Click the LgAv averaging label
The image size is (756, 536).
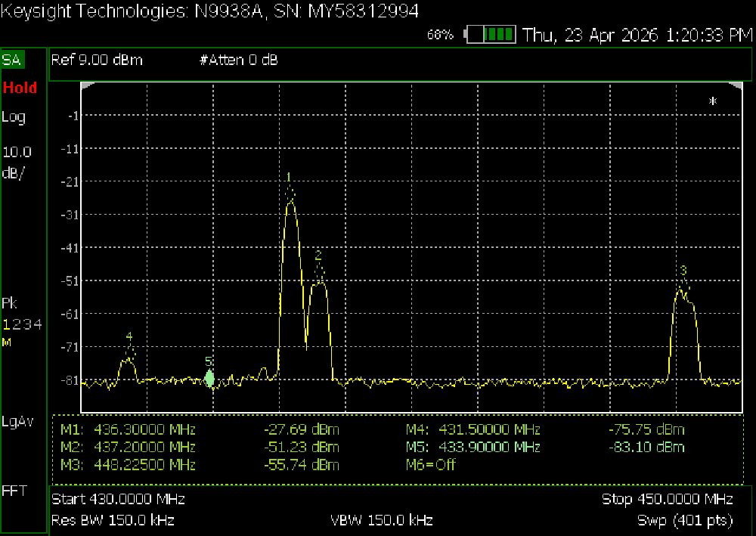(18, 422)
